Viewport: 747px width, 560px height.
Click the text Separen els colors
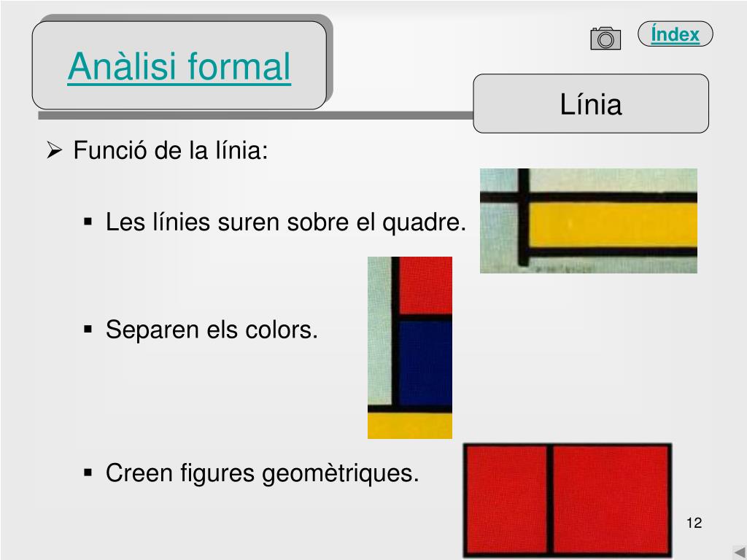coord(212,330)
